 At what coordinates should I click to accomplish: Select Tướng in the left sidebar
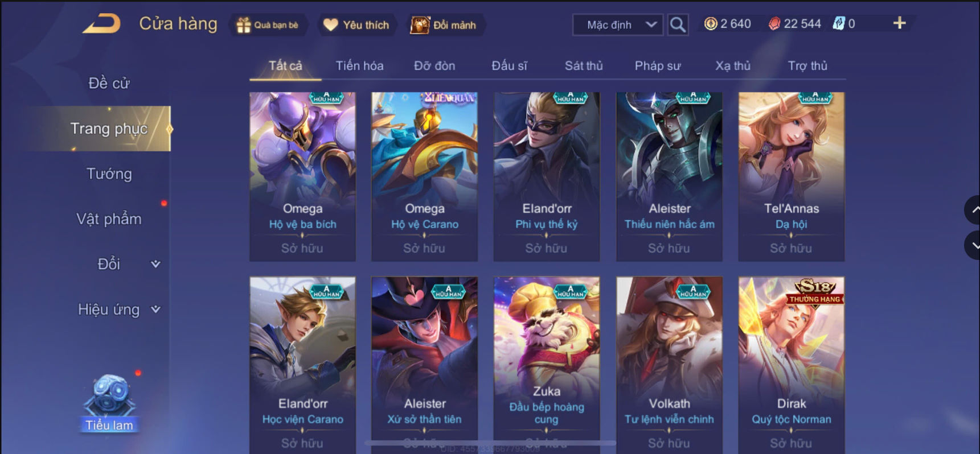[109, 174]
